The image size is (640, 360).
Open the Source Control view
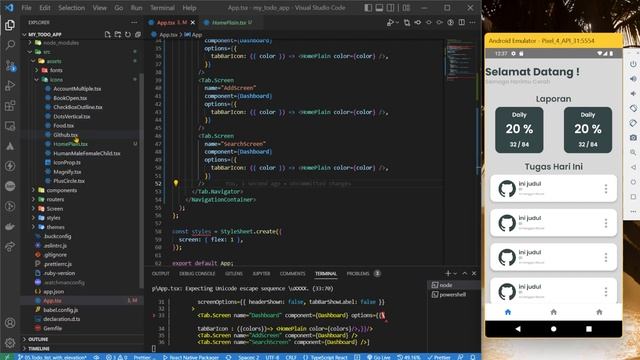(x=10, y=65)
